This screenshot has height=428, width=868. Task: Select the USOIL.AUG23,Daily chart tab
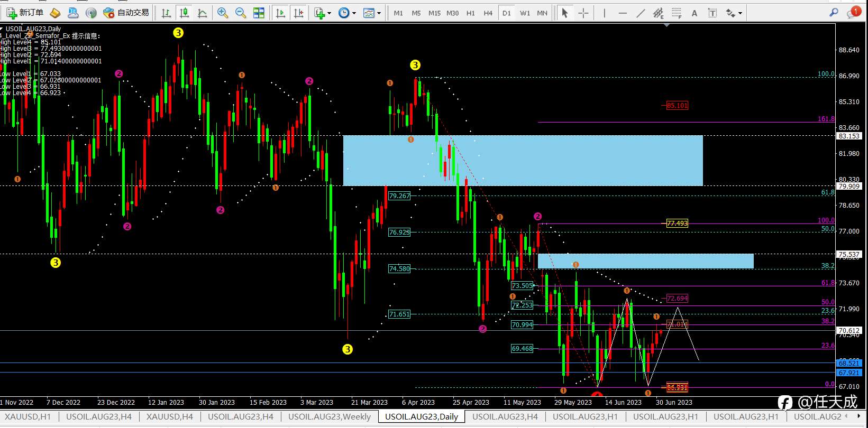point(422,417)
